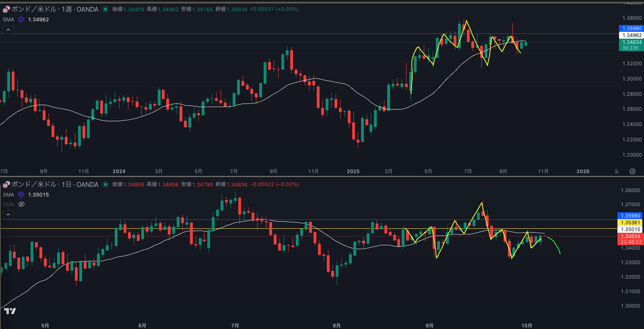Click the purple SMA refresh icon on daily chart
The height and width of the screenshot is (329, 644).
click(x=21, y=195)
